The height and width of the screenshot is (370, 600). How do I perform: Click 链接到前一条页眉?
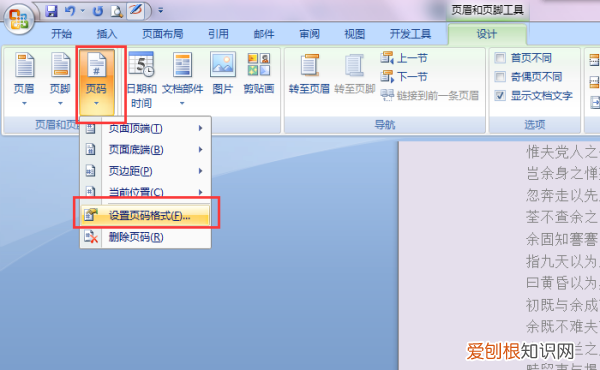pyautogui.click(x=429, y=95)
